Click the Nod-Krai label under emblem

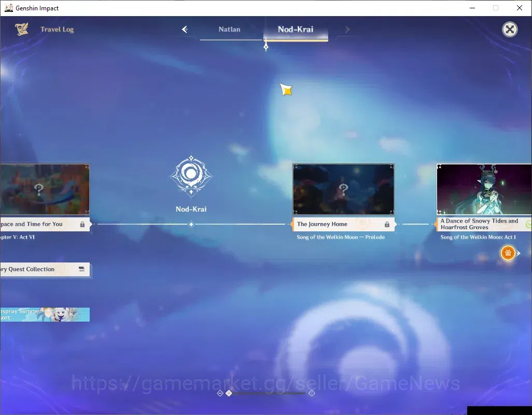click(191, 209)
